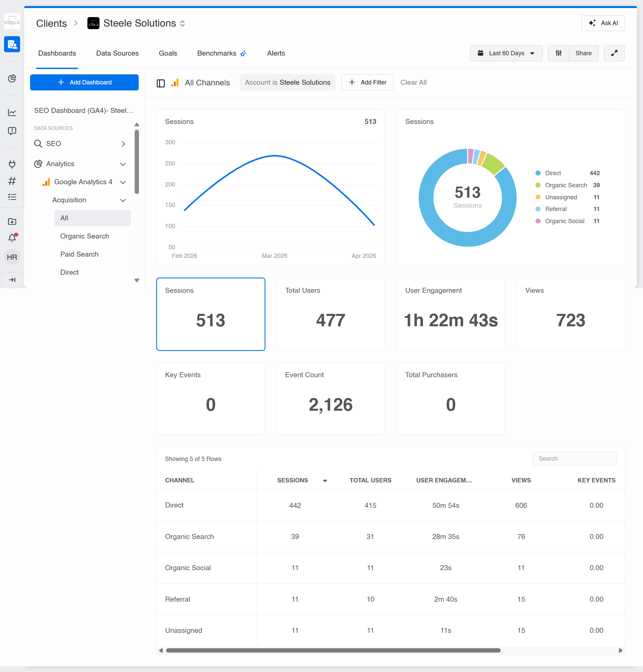Open the Goals tab
This screenshot has height=672, width=643.
coord(168,53)
